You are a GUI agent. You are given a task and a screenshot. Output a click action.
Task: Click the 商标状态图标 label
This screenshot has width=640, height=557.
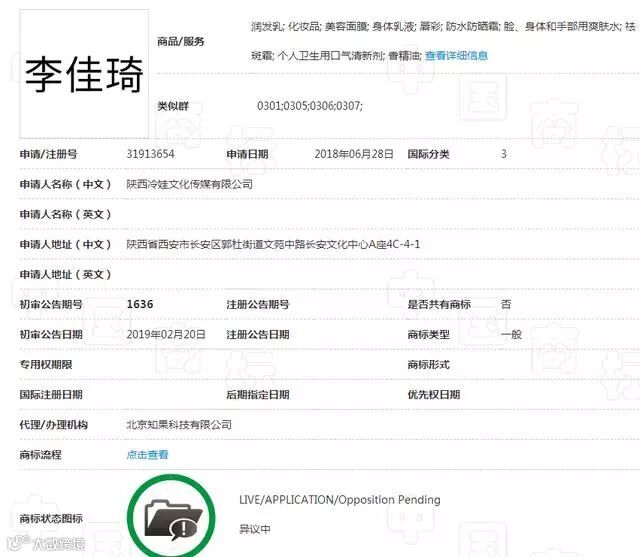point(51,519)
